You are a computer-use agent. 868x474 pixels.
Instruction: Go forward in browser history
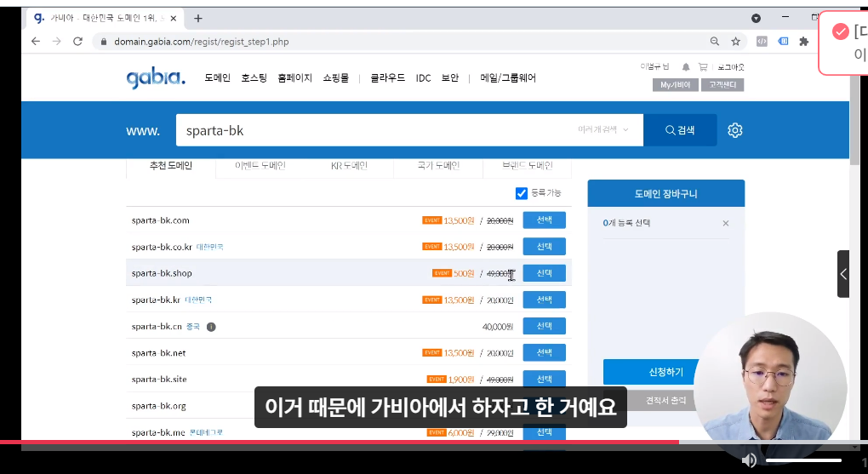click(x=56, y=42)
